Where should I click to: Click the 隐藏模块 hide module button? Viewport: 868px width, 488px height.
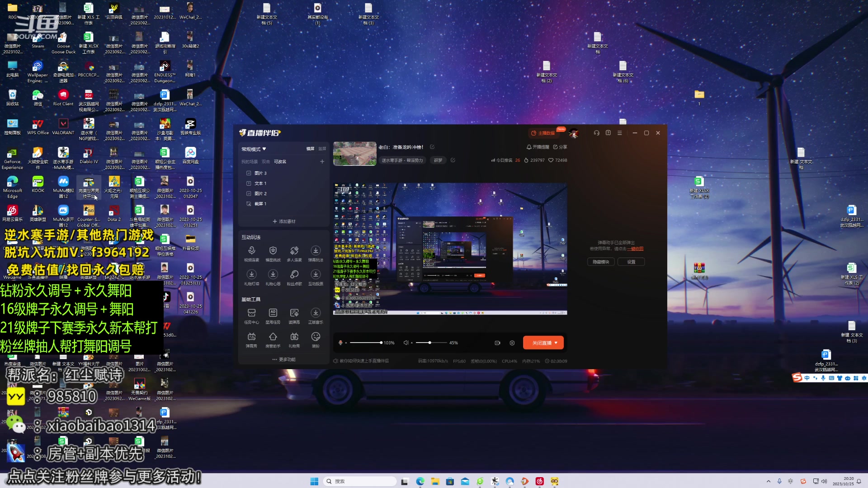(601, 262)
